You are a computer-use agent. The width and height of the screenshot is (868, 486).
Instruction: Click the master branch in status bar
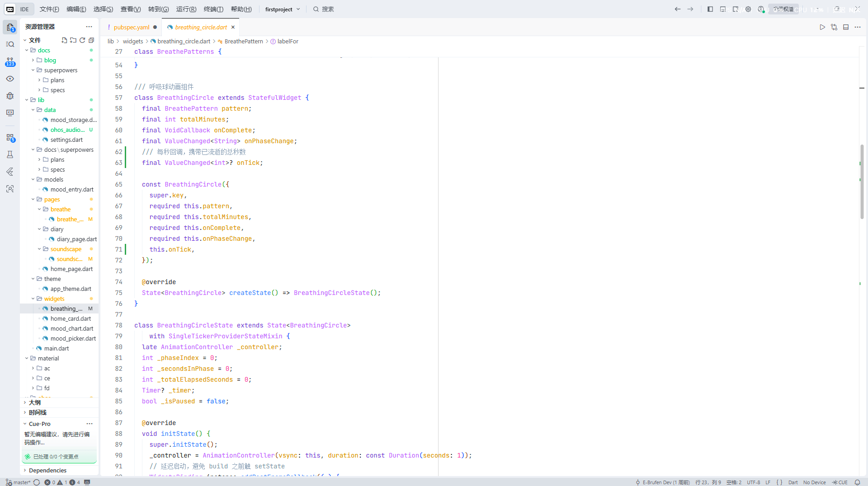point(18,482)
